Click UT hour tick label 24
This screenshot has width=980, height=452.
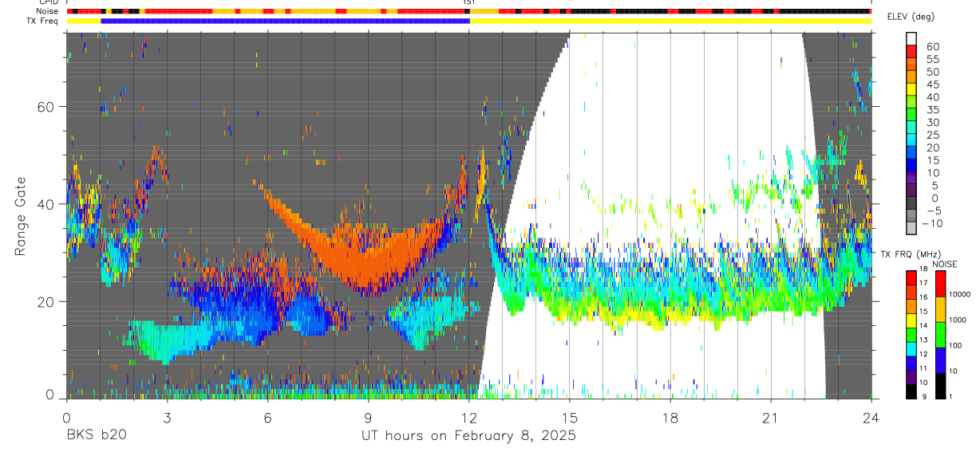(871, 416)
